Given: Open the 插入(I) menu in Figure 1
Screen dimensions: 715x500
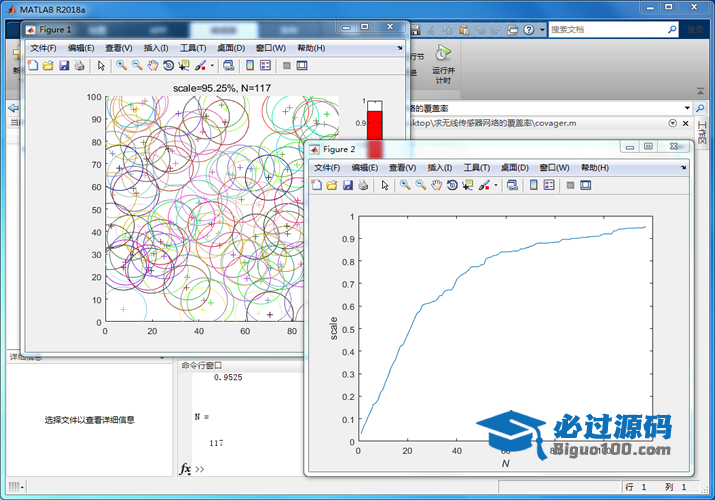Looking at the screenshot, I should [x=156, y=48].
